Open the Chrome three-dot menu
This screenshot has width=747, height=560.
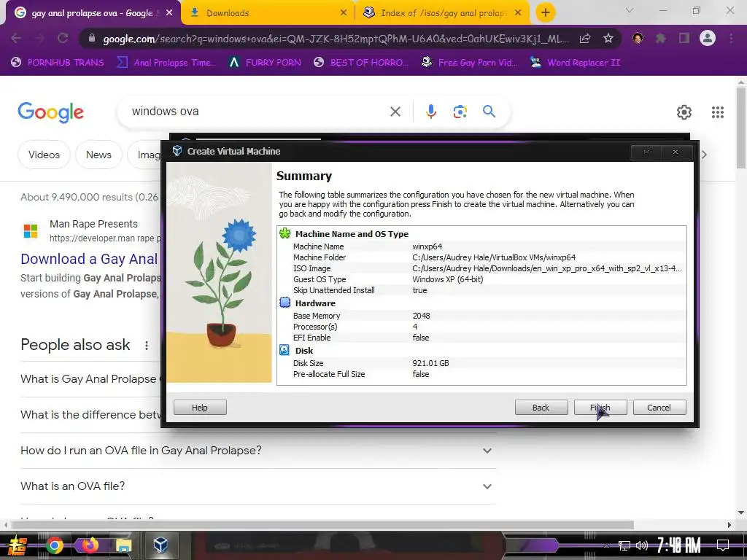click(x=731, y=38)
